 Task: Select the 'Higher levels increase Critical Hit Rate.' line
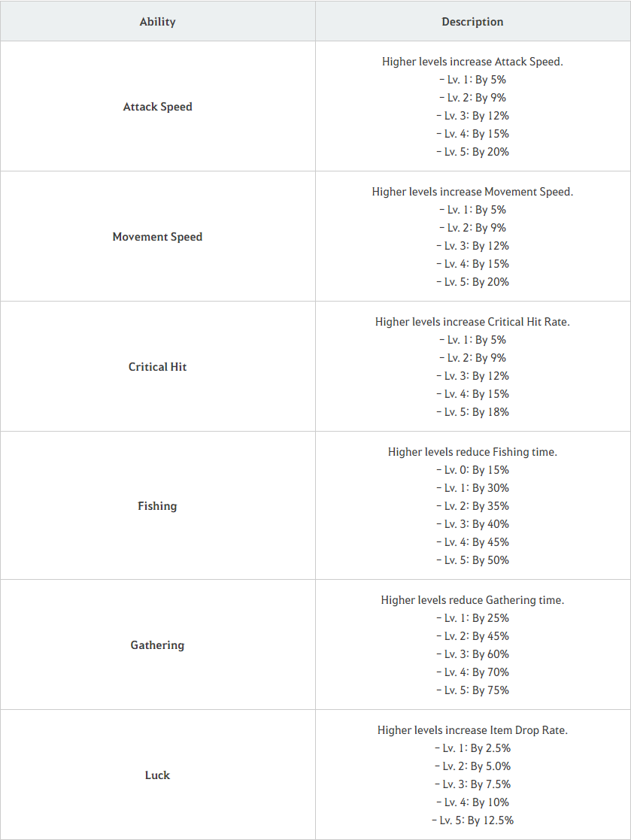472,322
